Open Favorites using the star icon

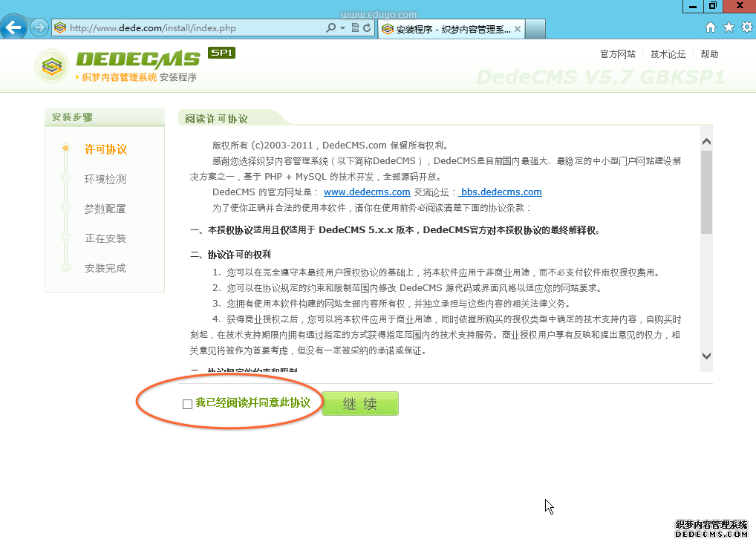728,27
